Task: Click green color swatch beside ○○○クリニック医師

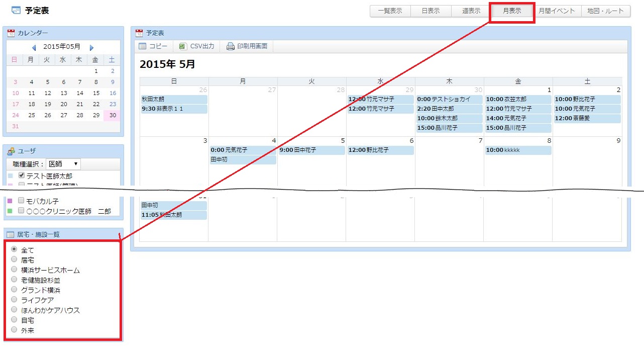Action: 10,211
